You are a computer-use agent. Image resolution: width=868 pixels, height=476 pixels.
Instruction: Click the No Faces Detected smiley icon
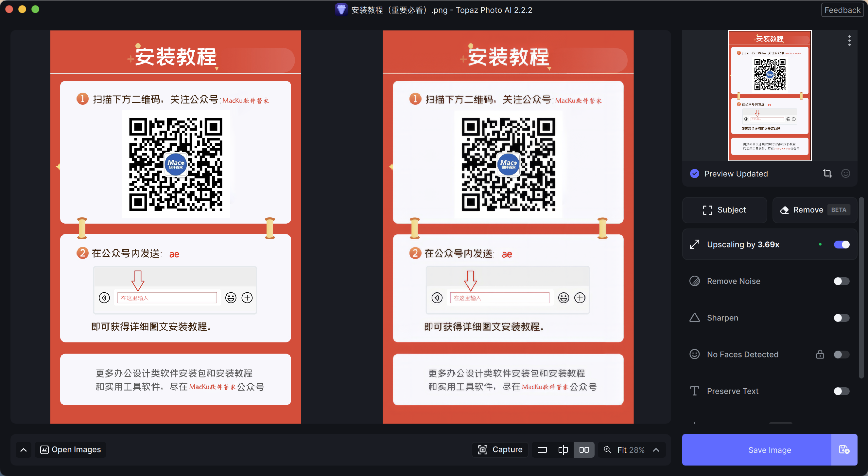(x=694, y=354)
